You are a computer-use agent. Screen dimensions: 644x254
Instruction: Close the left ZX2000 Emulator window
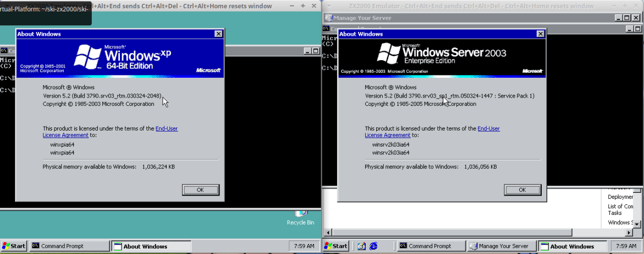pos(314,6)
